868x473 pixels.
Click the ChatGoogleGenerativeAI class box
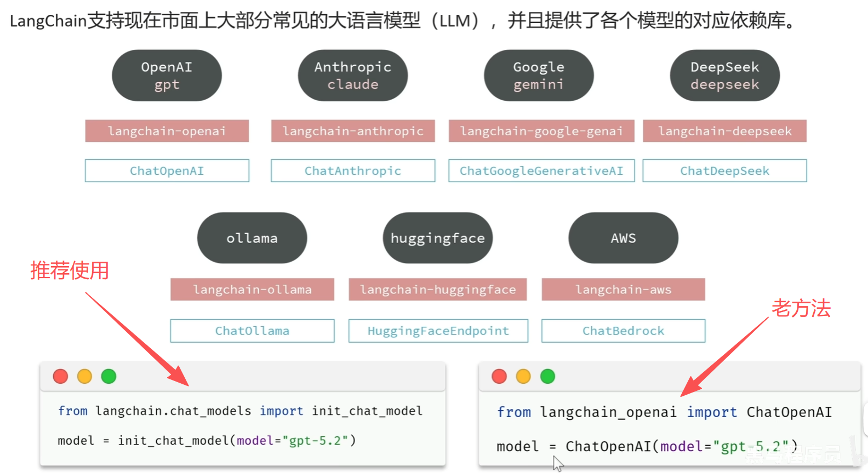pos(541,171)
